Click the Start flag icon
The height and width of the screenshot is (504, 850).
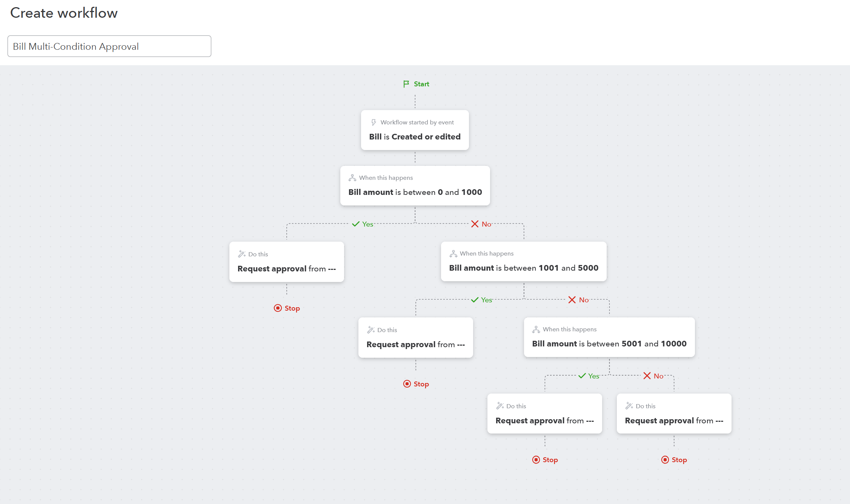tap(406, 84)
